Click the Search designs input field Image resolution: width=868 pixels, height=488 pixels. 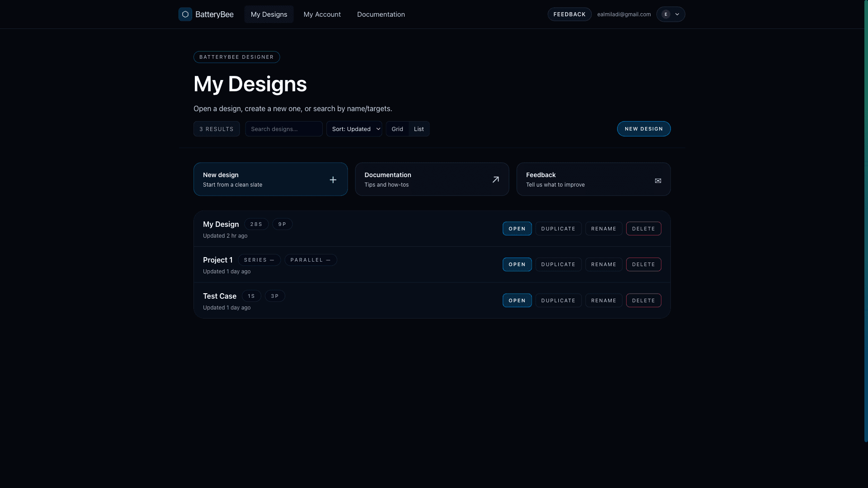tap(284, 129)
